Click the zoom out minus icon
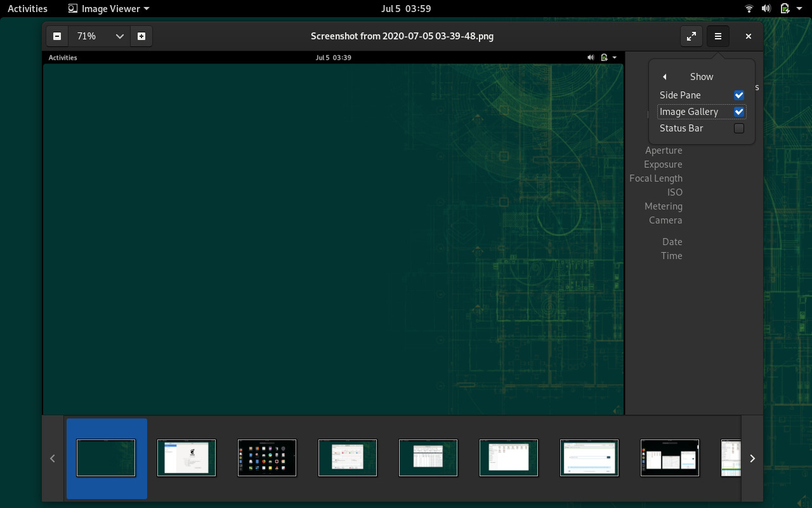 pyautogui.click(x=57, y=36)
